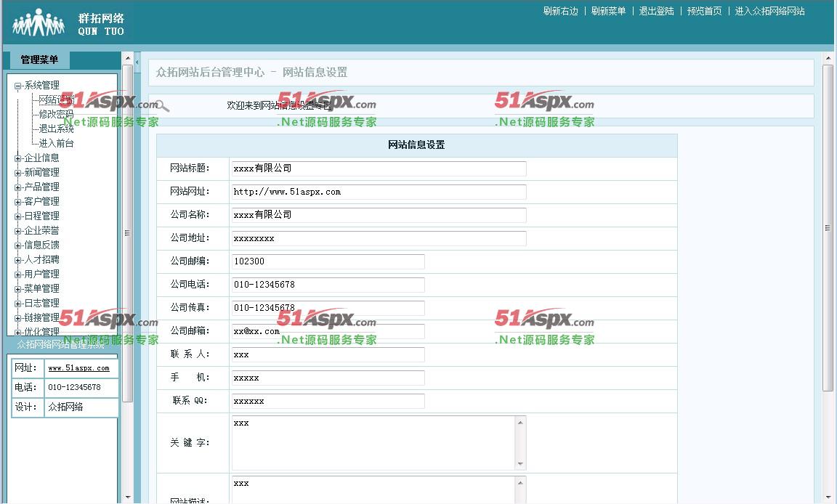Click the main page scrollbar thumb
The image size is (837, 504).
point(828,228)
